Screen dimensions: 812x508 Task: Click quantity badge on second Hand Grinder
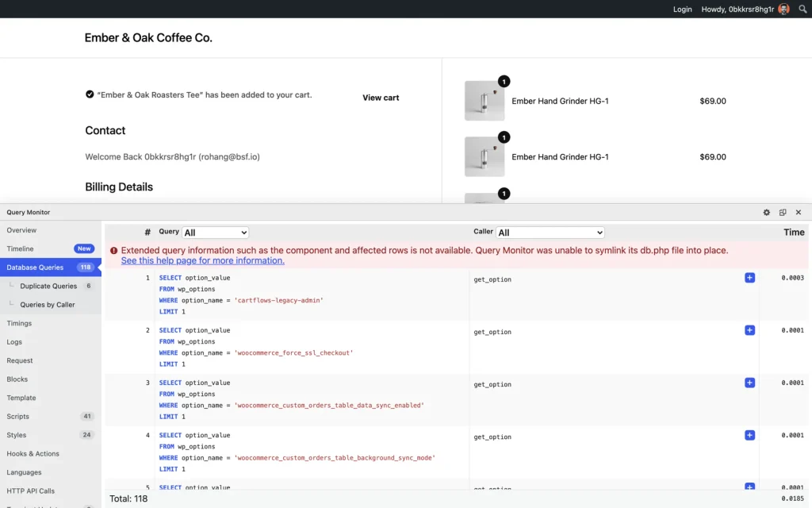504,137
